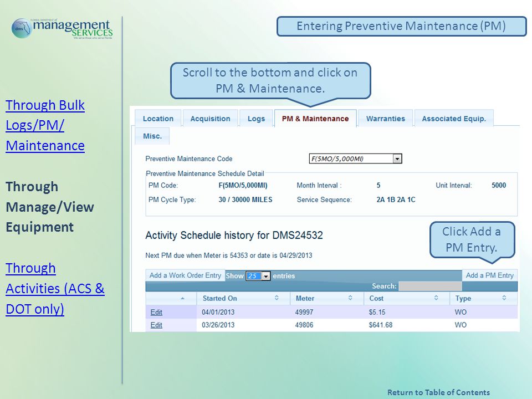This screenshot has height=399, width=532.
Task: Click Month Interval value 5
Action: click(x=378, y=185)
